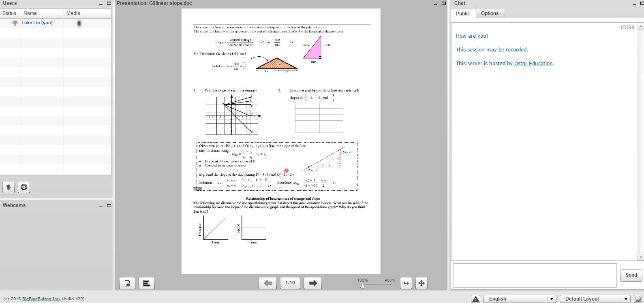Minimize the Users panel
644x303 pixels.
(x=101, y=3)
